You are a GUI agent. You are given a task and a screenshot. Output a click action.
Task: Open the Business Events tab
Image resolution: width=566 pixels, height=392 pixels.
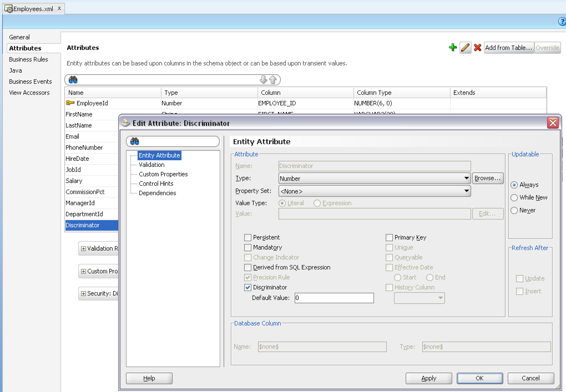(x=30, y=82)
